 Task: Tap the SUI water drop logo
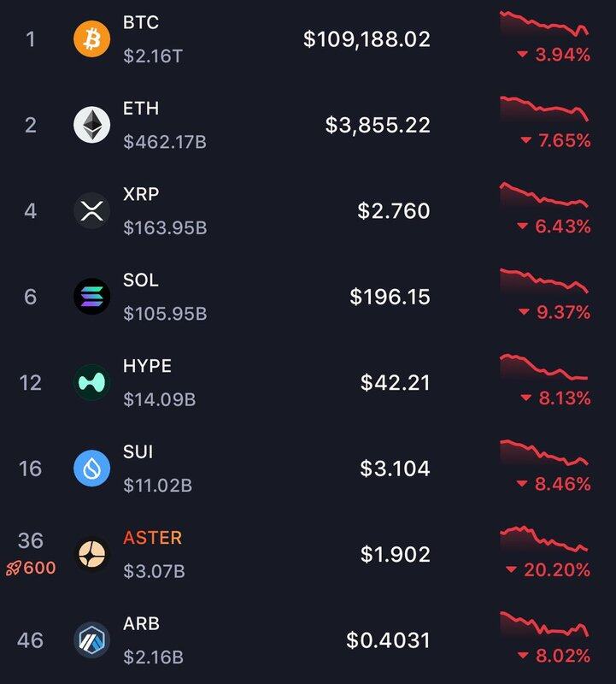pyautogui.click(x=91, y=469)
